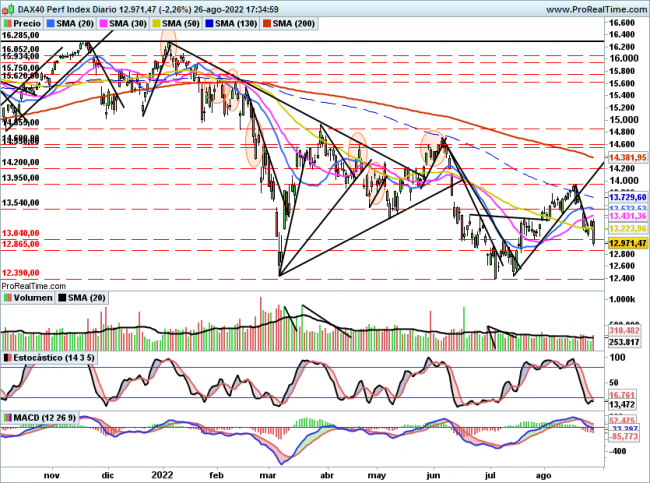Click the volume panel SMA (20) label

(x=89, y=297)
